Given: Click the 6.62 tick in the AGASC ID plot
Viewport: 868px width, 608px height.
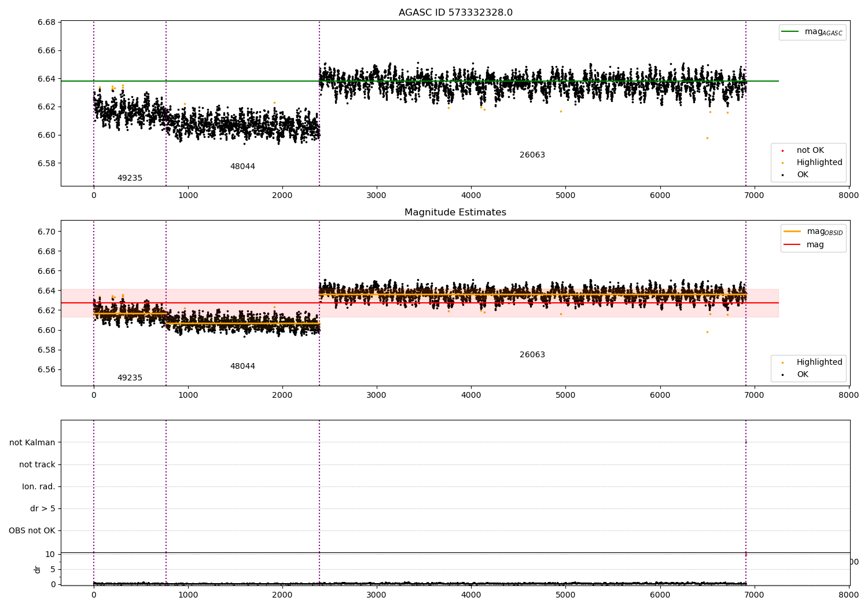Looking at the screenshot, I should point(47,107).
